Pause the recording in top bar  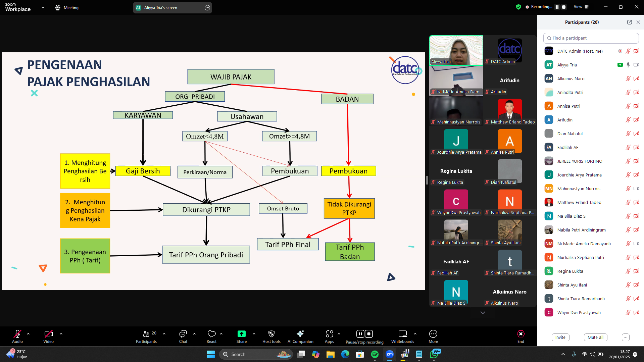pyautogui.click(x=557, y=7)
